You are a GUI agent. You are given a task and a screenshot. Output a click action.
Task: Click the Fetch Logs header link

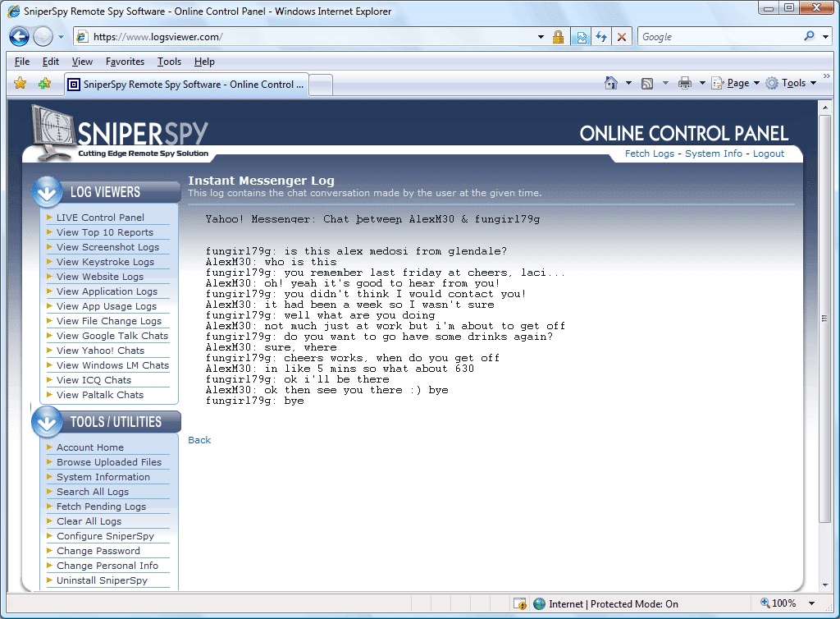pyautogui.click(x=650, y=154)
